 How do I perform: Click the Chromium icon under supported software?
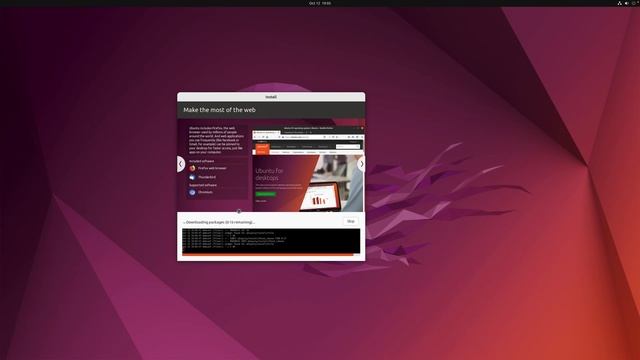pos(192,192)
